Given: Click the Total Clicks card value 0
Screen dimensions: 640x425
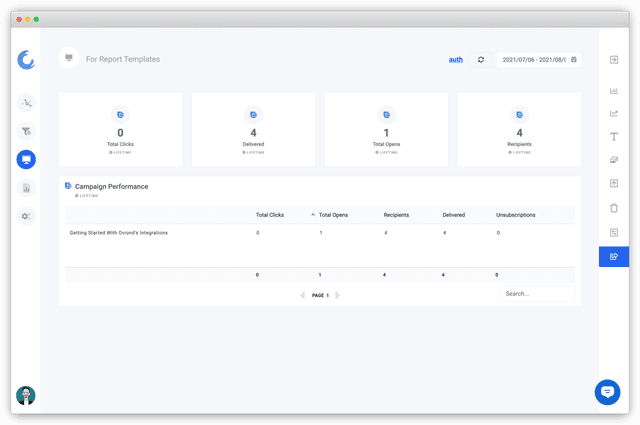Looking at the screenshot, I should [x=120, y=133].
